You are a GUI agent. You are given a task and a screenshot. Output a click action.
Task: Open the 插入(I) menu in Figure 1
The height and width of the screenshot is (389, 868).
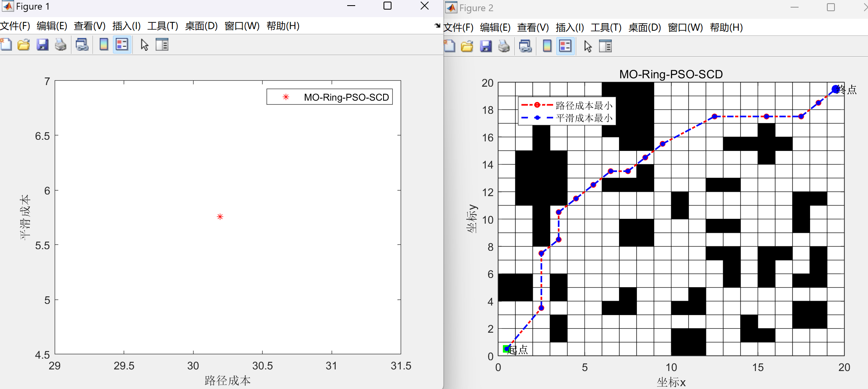click(x=127, y=26)
